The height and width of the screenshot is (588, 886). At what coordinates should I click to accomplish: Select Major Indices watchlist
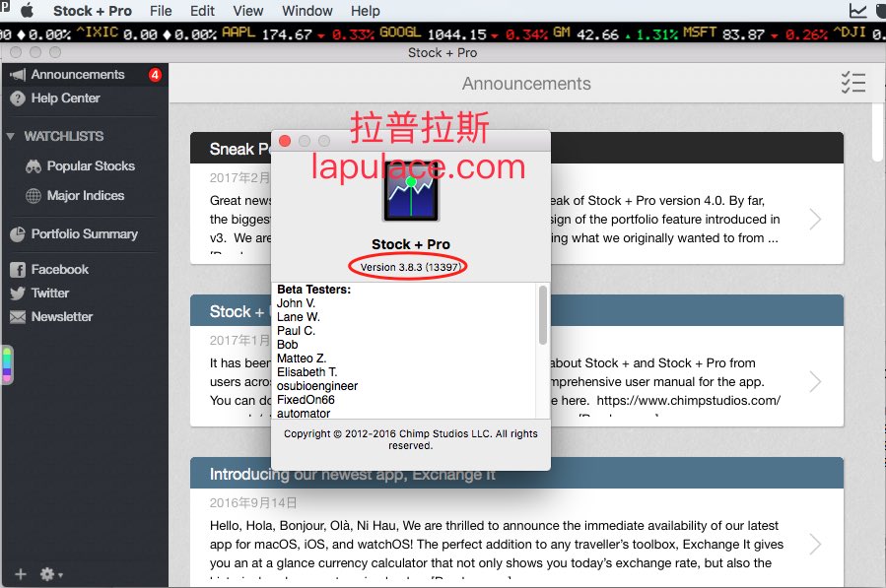pos(85,195)
